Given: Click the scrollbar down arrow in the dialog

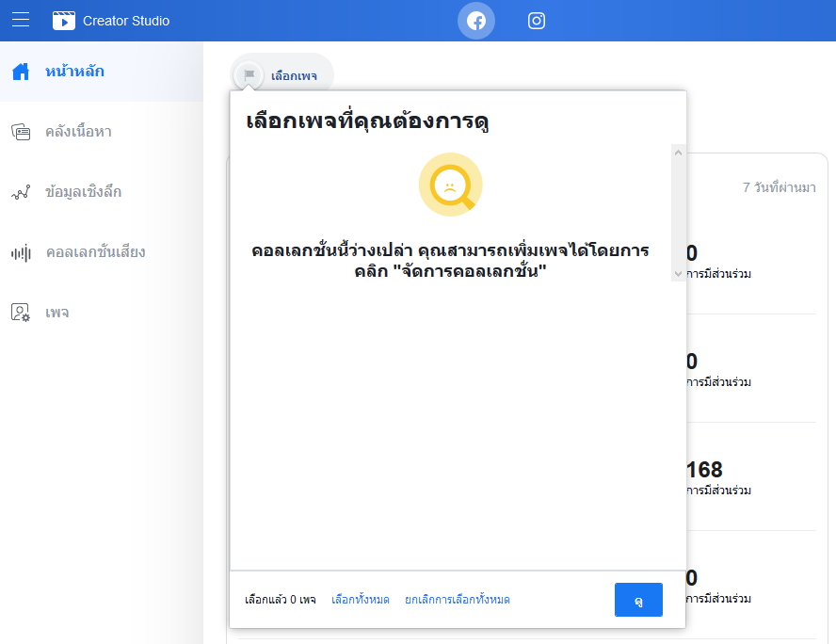Looking at the screenshot, I should (678, 273).
